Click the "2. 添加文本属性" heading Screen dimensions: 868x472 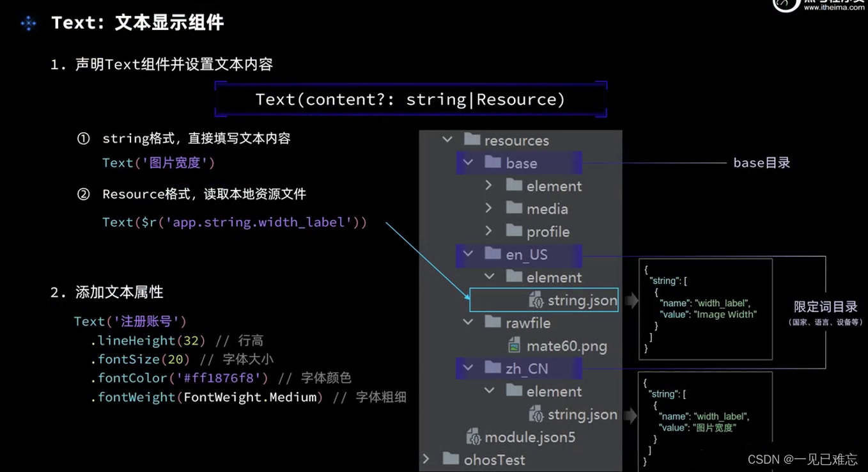point(107,292)
